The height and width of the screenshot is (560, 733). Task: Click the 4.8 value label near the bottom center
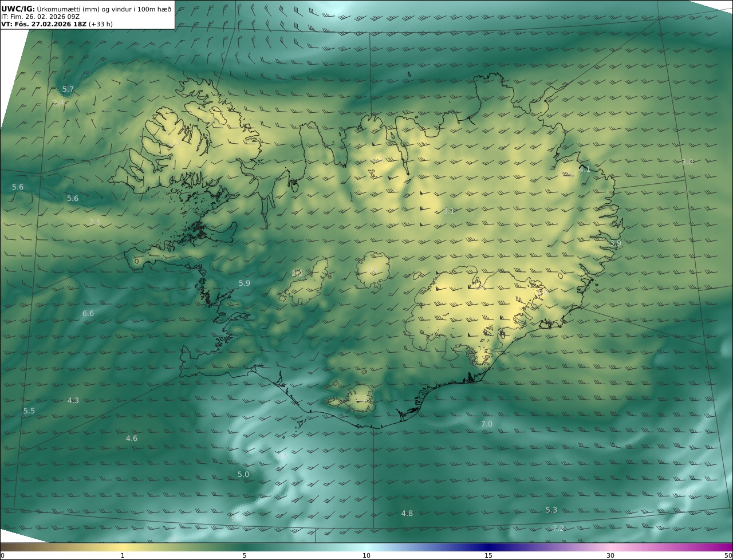click(x=407, y=513)
